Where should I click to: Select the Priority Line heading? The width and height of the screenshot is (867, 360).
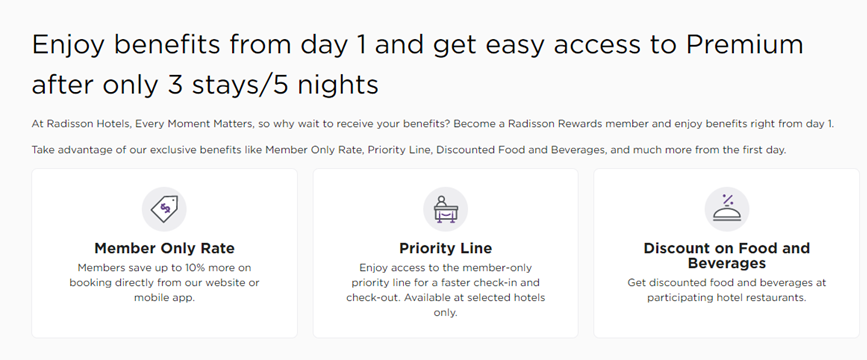(445, 248)
